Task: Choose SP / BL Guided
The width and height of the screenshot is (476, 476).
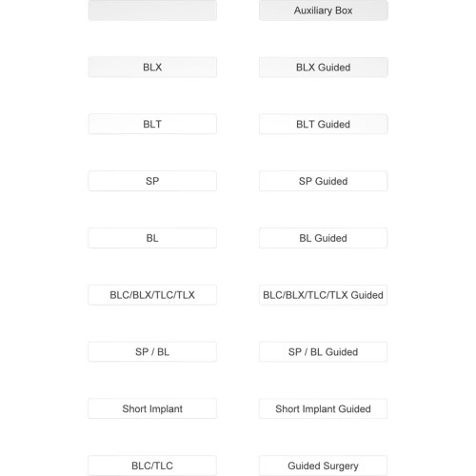Action: coord(323,351)
